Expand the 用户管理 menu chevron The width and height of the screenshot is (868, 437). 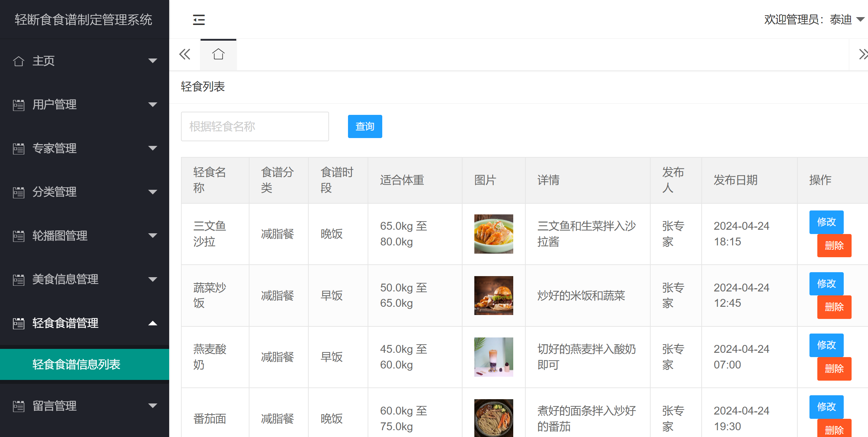tap(153, 105)
